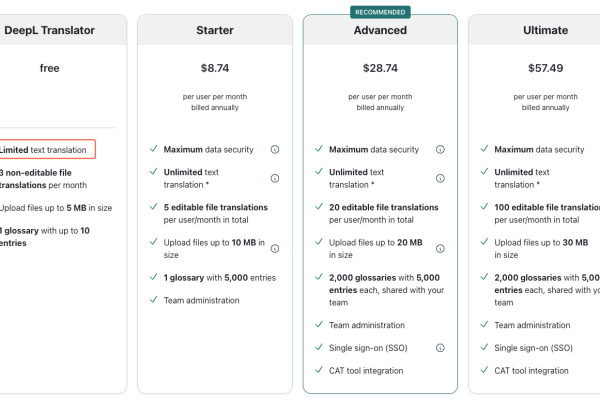Click checkmark next to Starter Team administration
The image size is (600, 400).
coord(153,299)
